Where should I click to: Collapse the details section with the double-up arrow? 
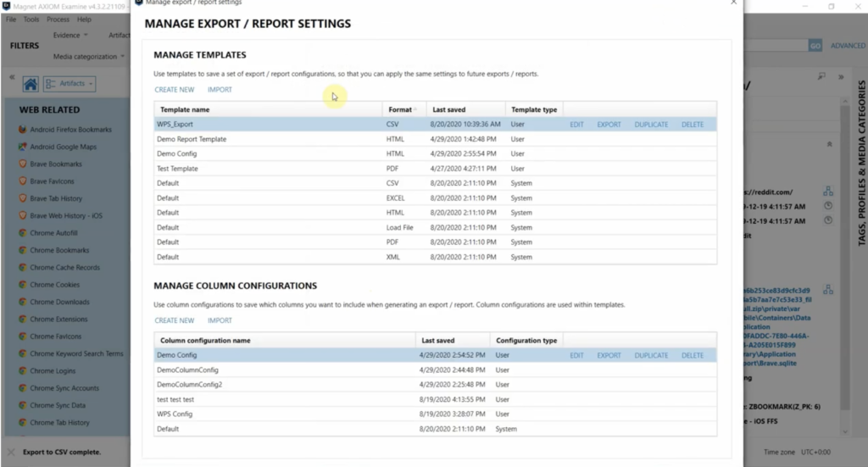point(829,144)
